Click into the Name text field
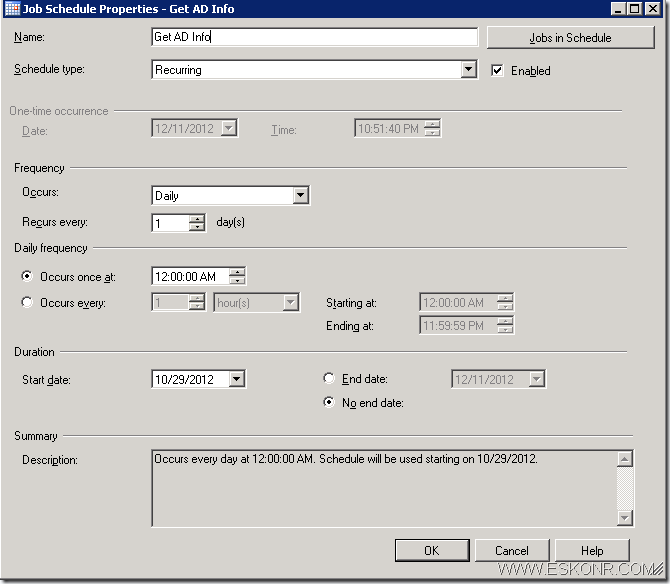 [314, 38]
